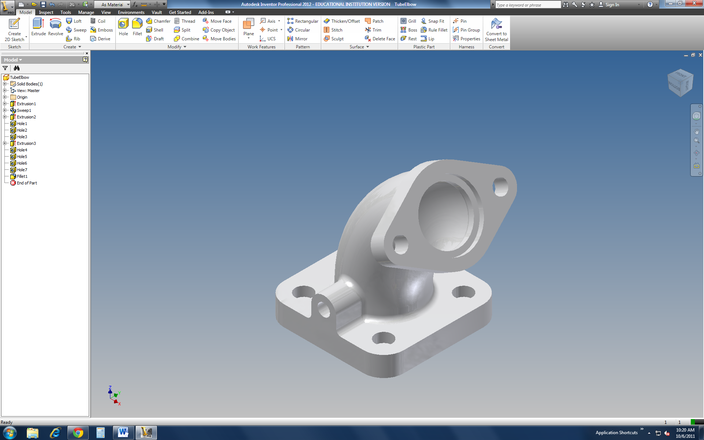This screenshot has height=440, width=704.
Task: Click the Combine tool
Action: (x=186, y=39)
